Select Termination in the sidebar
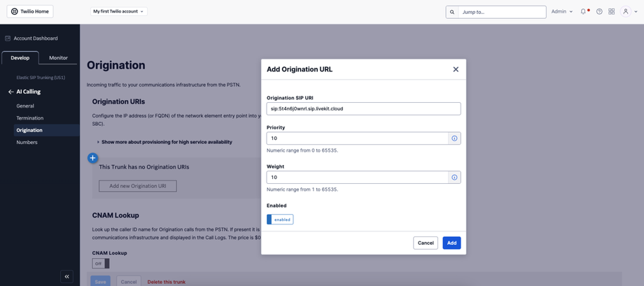This screenshot has height=286, width=644. tap(30, 118)
